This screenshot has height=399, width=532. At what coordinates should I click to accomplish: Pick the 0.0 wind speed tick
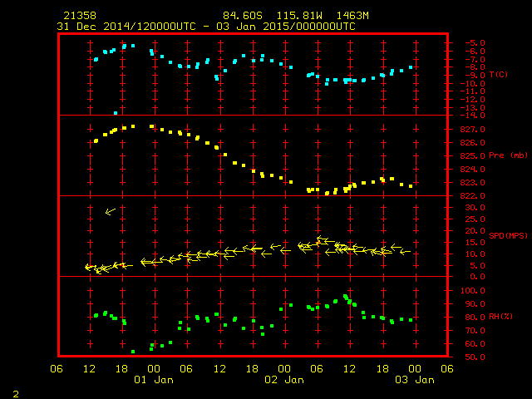[x=477, y=277]
